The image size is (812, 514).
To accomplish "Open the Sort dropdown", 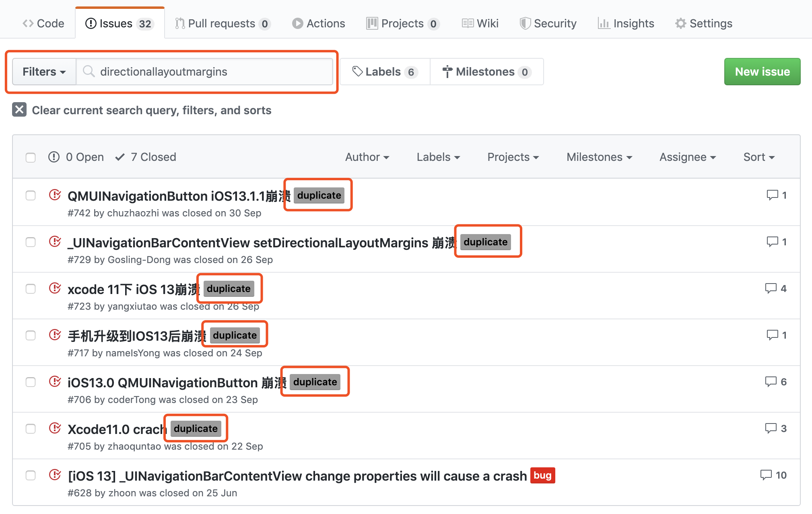I will tap(758, 157).
